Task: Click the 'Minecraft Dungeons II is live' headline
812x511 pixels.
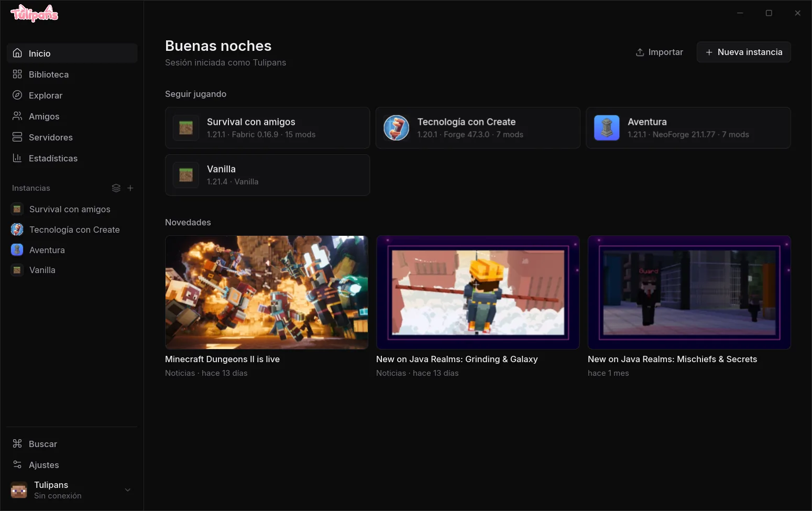Action: click(222, 359)
